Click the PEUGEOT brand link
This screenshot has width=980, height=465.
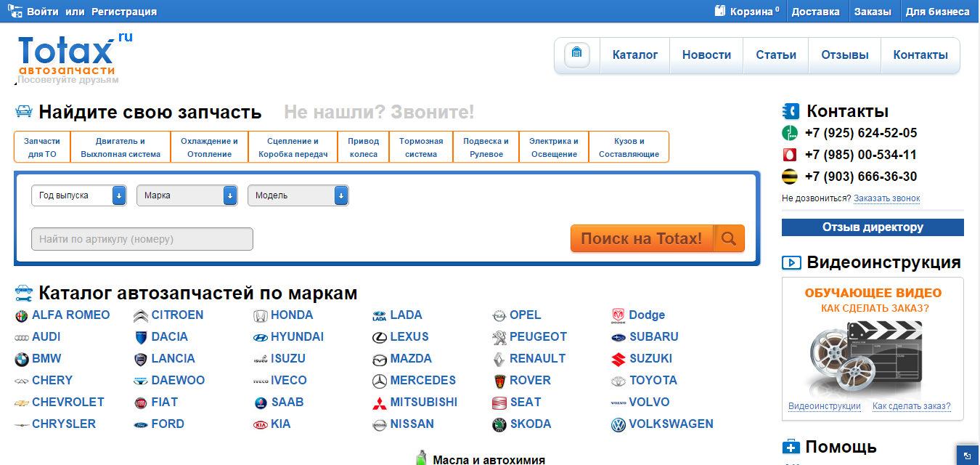click(x=538, y=337)
